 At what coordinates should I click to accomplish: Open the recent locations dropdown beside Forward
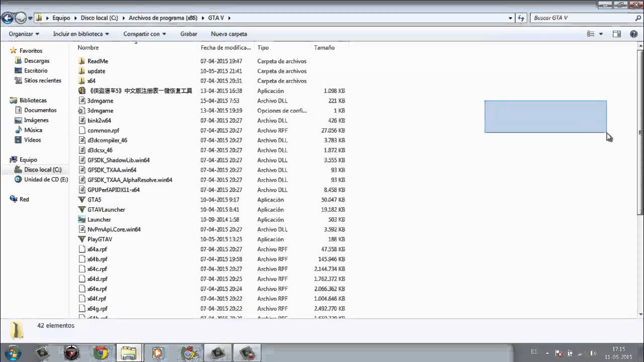point(30,18)
